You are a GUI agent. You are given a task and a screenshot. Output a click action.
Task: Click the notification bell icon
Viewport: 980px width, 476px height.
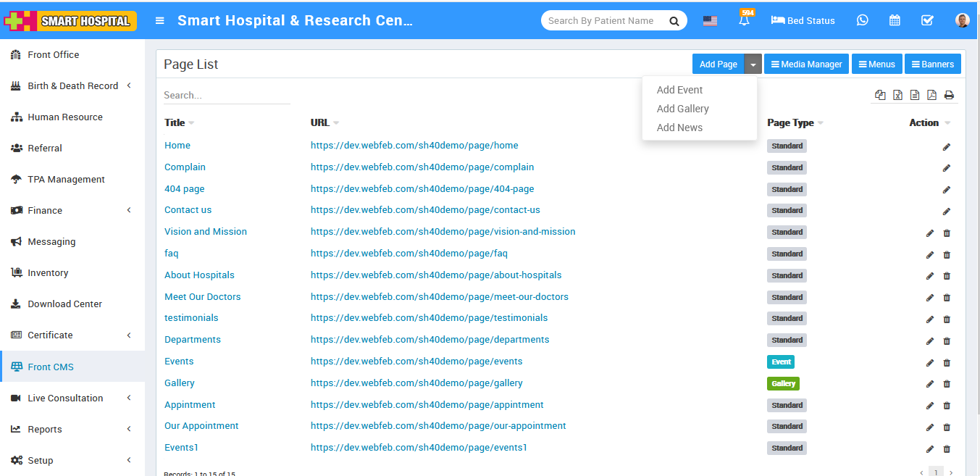[x=744, y=21]
